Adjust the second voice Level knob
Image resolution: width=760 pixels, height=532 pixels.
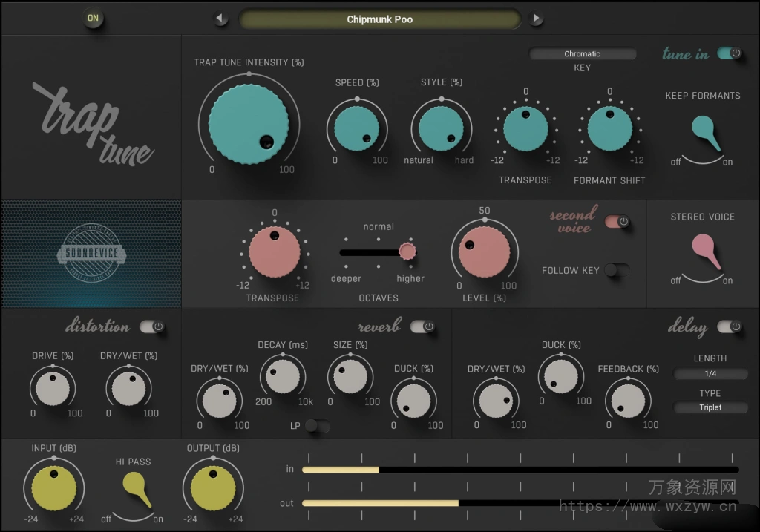(484, 251)
